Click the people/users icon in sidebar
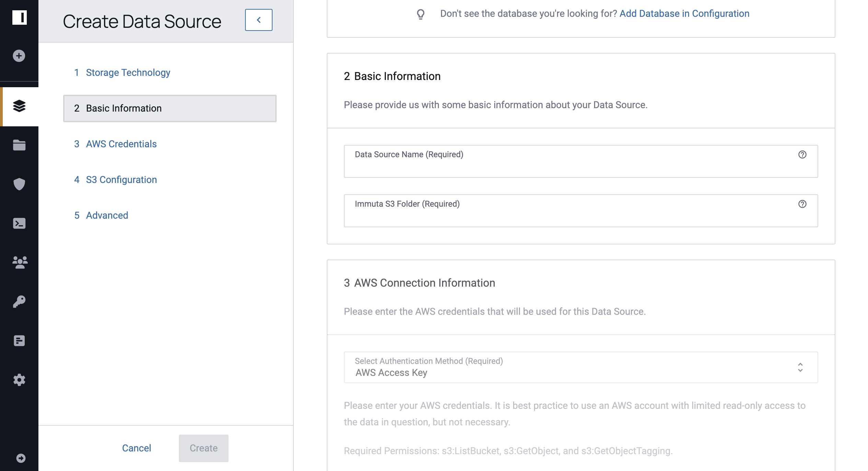 pyautogui.click(x=19, y=262)
